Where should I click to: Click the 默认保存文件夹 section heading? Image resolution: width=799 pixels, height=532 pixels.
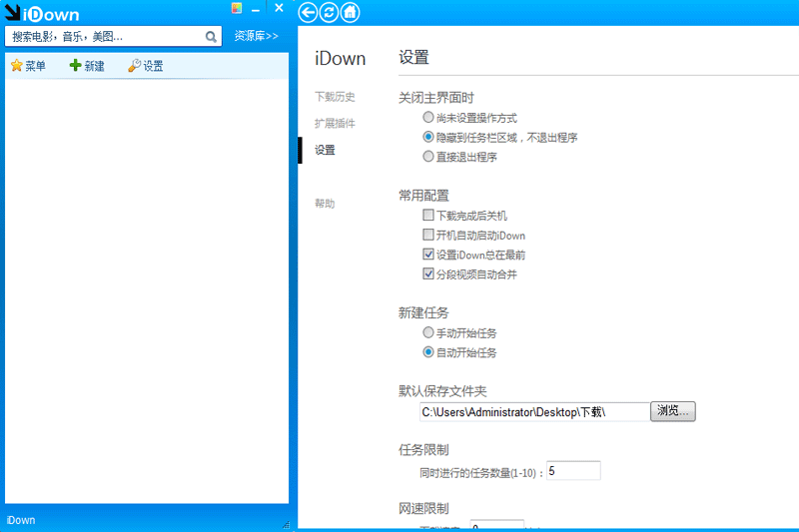point(442,391)
